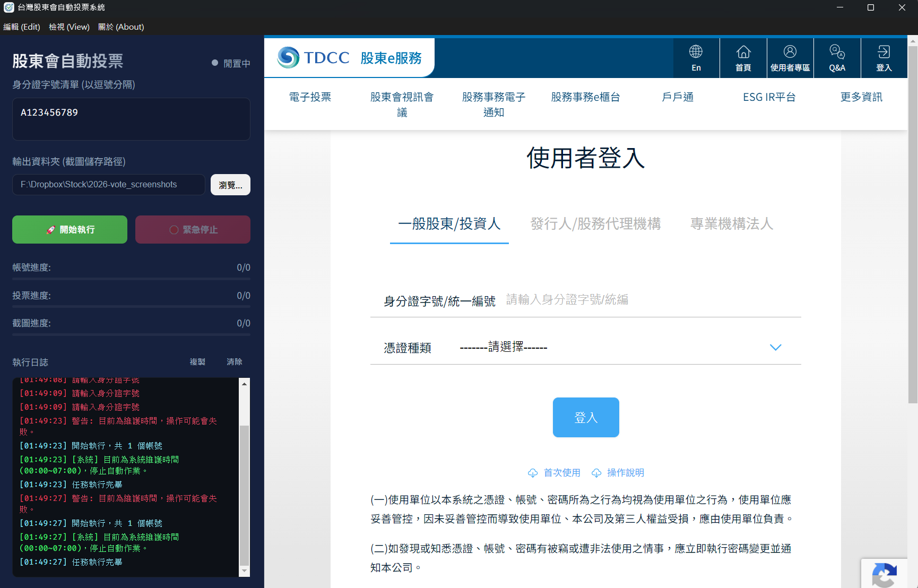This screenshot has width=918, height=588.
Task: Open the 關於 (About) menu
Action: click(x=121, y=27)
